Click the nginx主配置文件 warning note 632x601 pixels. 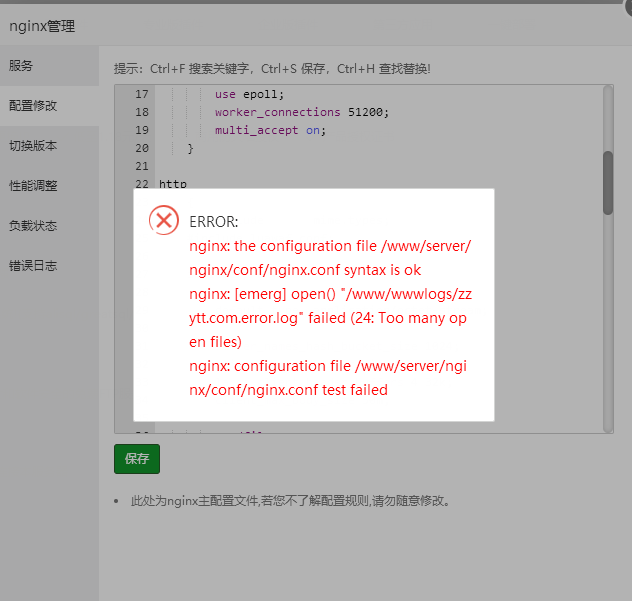[x=290, y=501]
